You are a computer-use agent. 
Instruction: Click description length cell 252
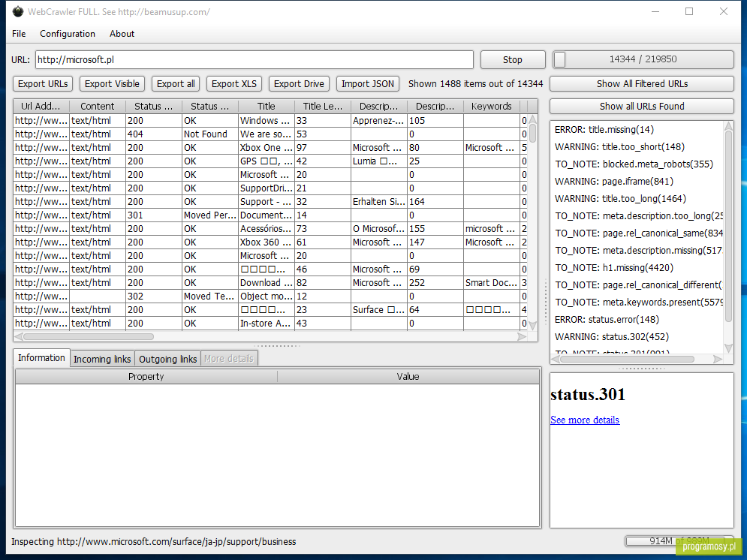(x=435, y=283)
